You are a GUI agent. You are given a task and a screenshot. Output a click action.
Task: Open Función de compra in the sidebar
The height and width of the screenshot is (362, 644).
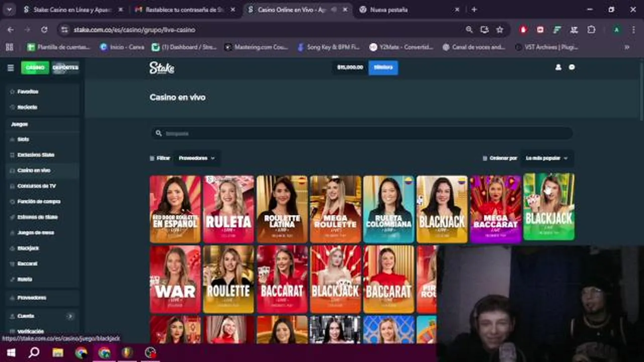tap(42, 202)
